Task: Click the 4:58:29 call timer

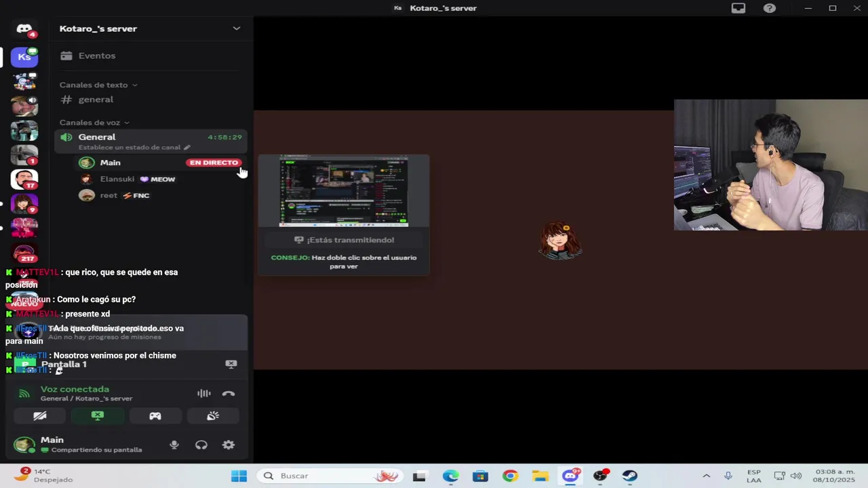Action: point(224,137)
